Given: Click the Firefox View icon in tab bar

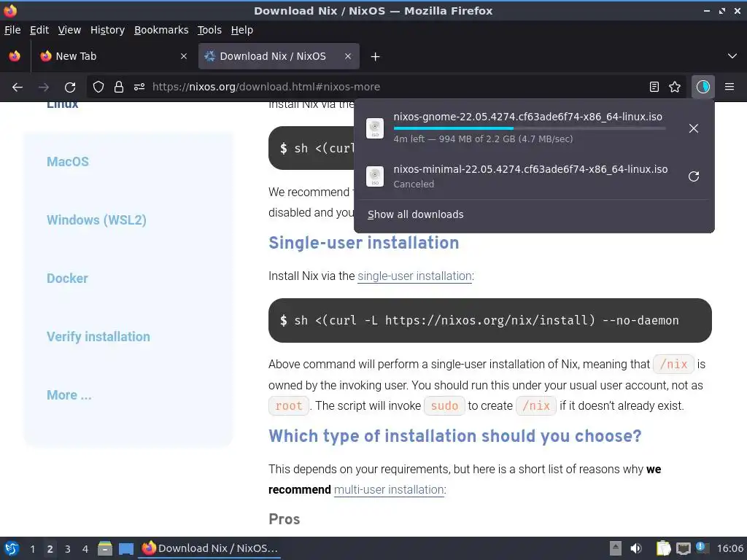Looking at the screenshot, I should pos(15,56).
